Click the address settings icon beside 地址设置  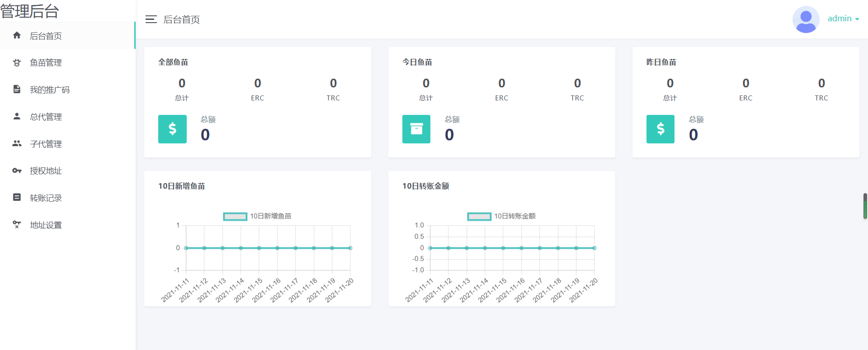pyautogui.click(x=17, y=224)
